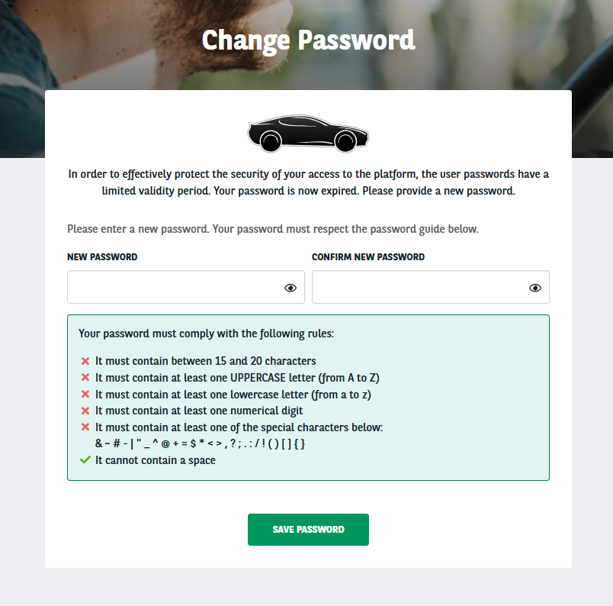Viewport: 613px width, 606px height.
Task: Click the 'Please enter a new password' instruction
Action: click(x=272, y=229)
